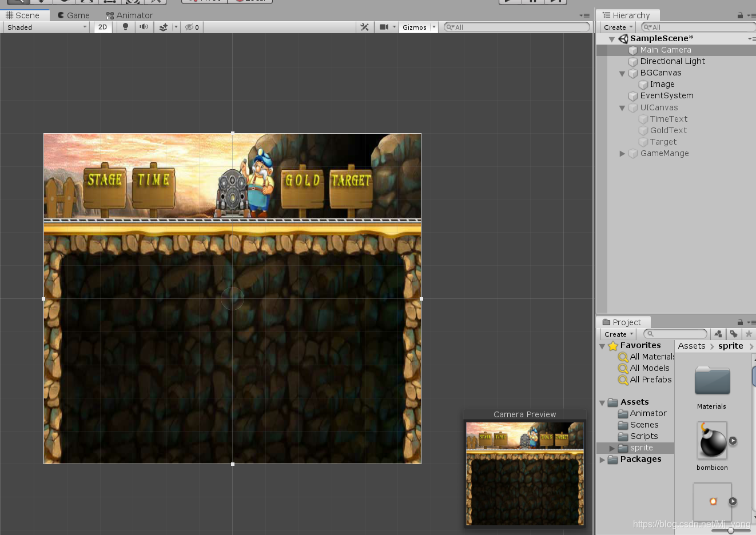Focus the Hierarchy search field
The width and height of the screenshot is (756, 535).
point(698,27)
